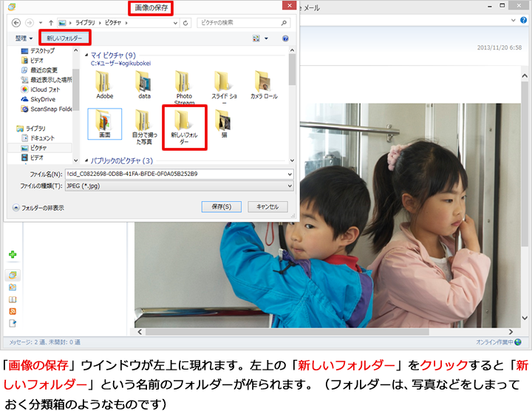Refresh the ピクチャ folder view
Viewport: 532px width, 411px height.
tap(185, 23)
